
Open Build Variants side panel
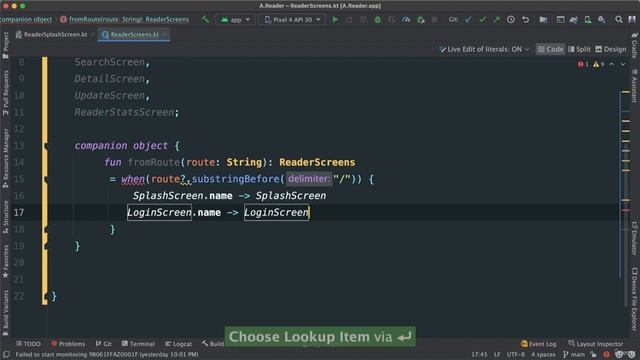pos(5,312)
